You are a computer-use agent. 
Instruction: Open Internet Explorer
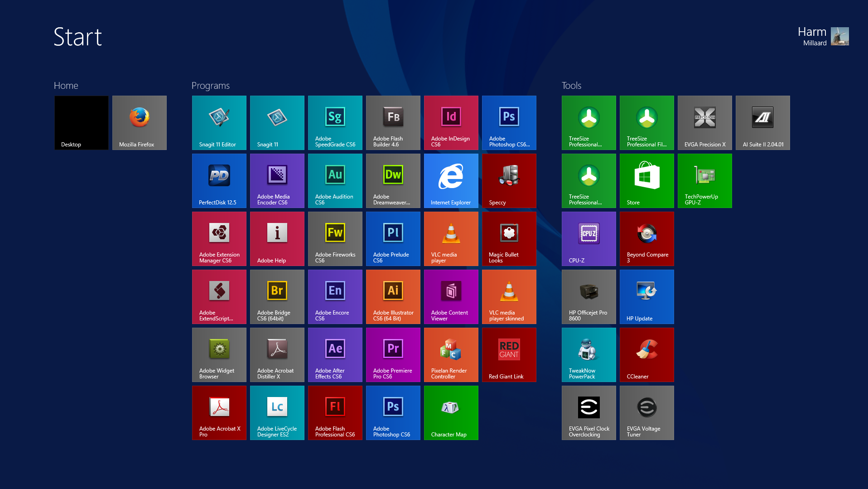pyautogui.click(x=451, y=181)
